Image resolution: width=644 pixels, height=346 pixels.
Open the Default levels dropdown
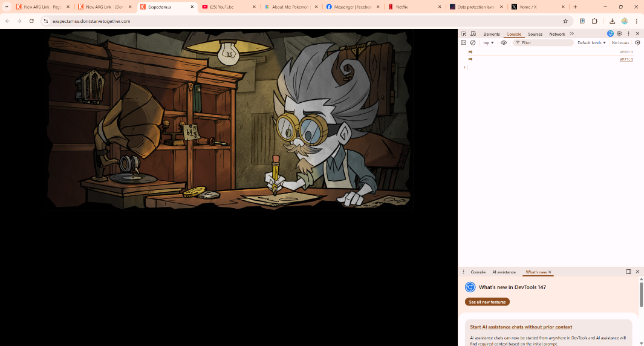[x=591, y=43]
